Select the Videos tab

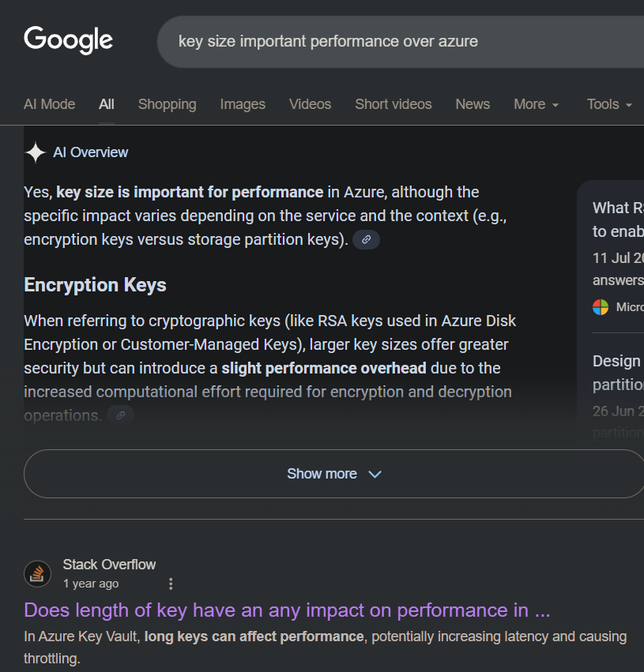click(x=310, y=104)
